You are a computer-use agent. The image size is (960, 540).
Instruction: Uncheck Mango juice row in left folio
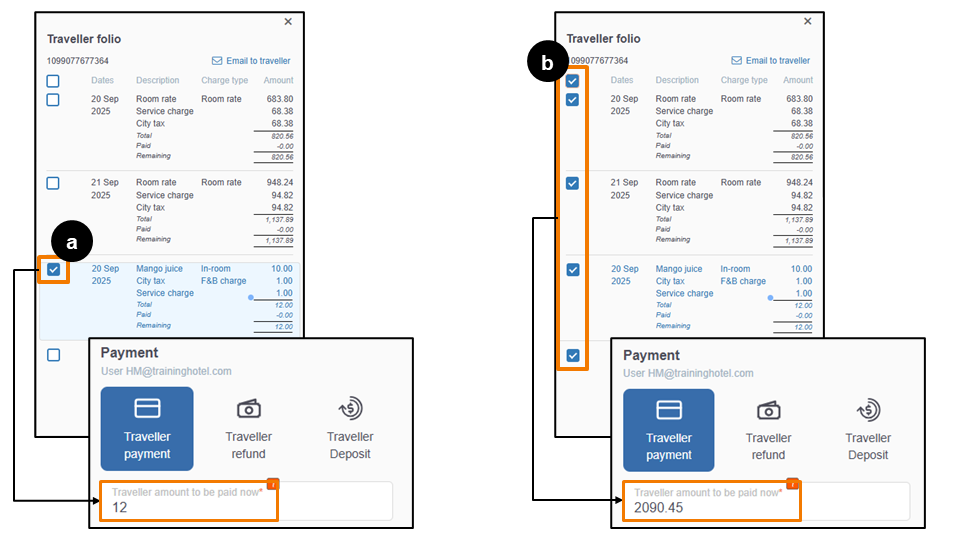(53, 269)
